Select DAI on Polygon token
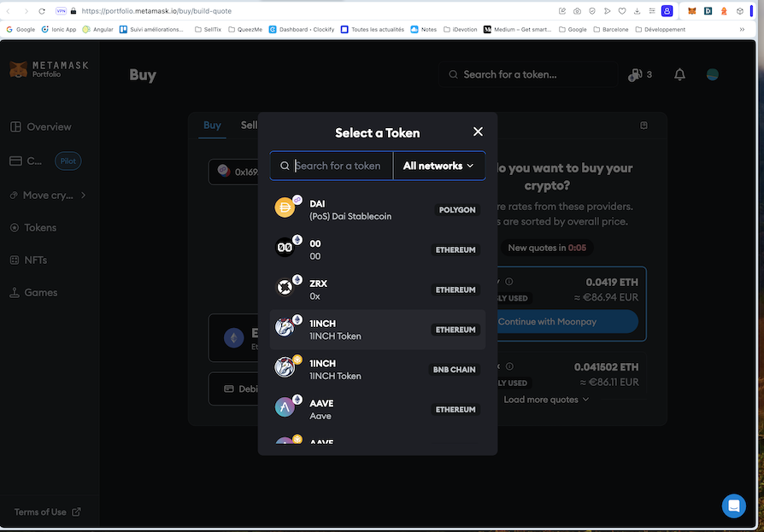Viewport: 764px width, 532px height. pyautogui.click(x=377, y=210)
